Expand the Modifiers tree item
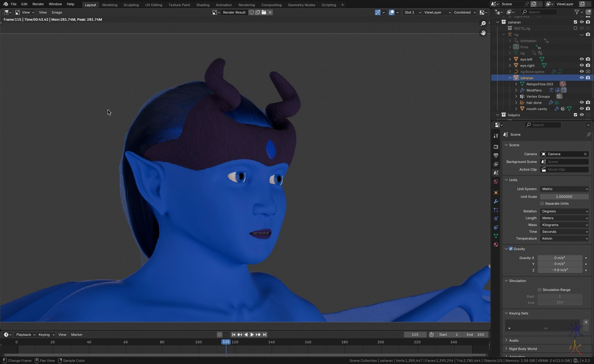Viewport: 594px width, 364px height. point(516,90)
